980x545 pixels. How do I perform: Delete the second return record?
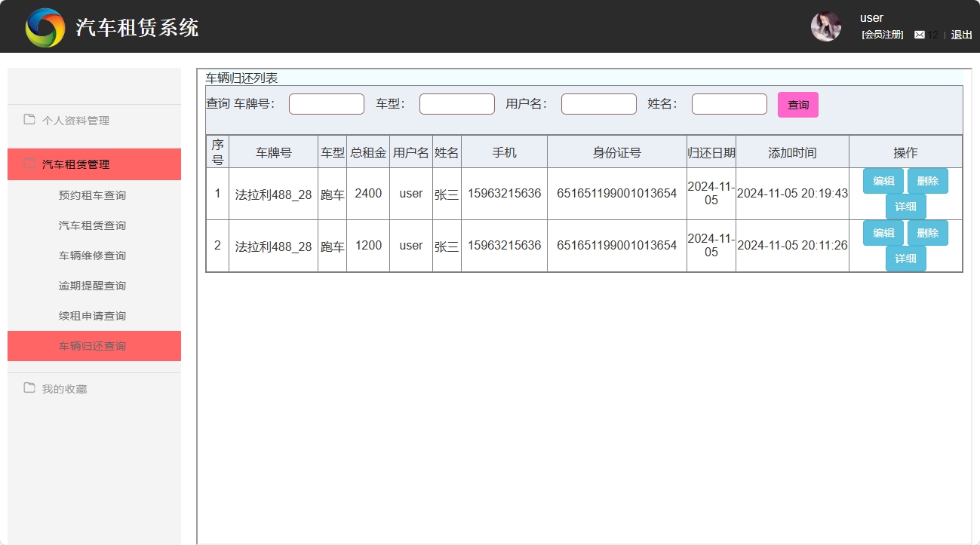pos(927,233)
